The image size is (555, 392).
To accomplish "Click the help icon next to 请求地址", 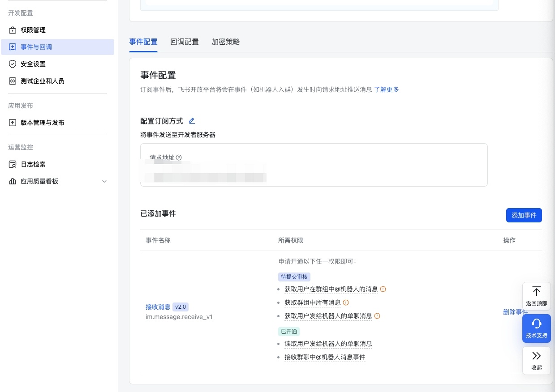I will pos(179,158).
